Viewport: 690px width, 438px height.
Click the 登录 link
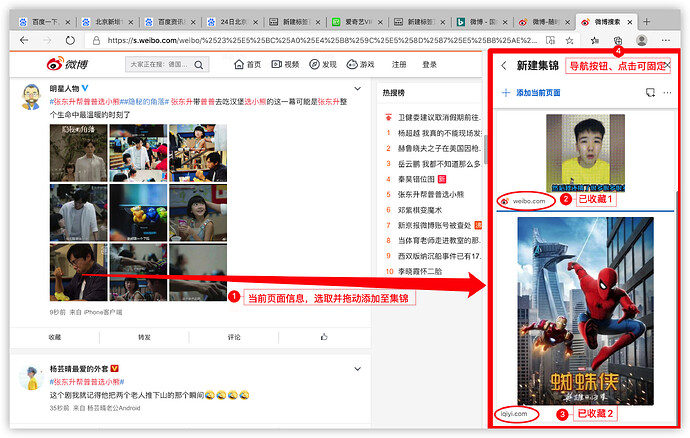(x=429, y=65)
